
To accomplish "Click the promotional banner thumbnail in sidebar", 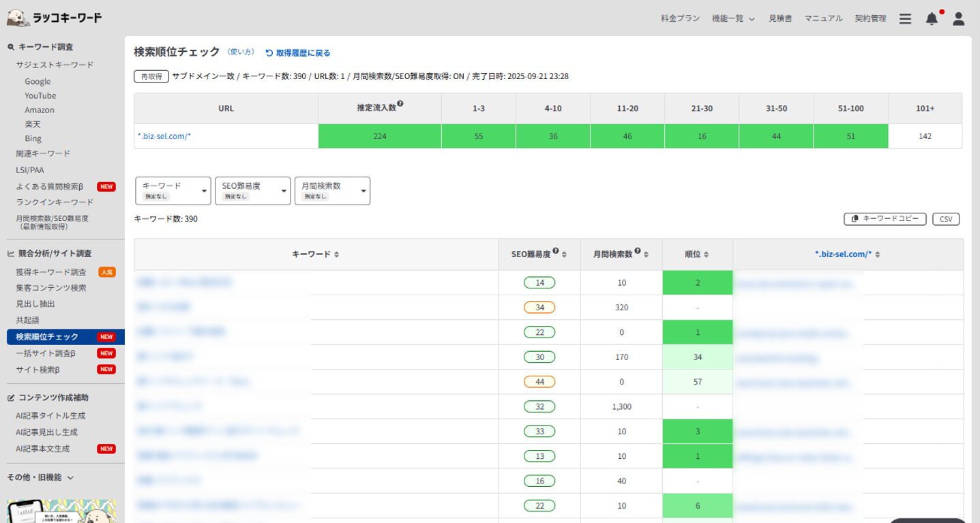I will click(61, 511).
